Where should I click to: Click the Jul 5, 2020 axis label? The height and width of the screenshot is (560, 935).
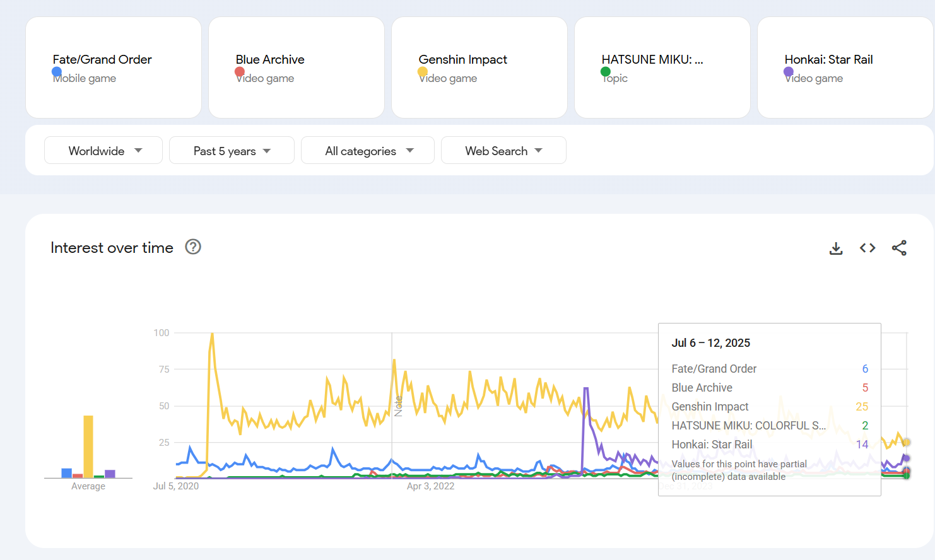click(x=176, y=486)
